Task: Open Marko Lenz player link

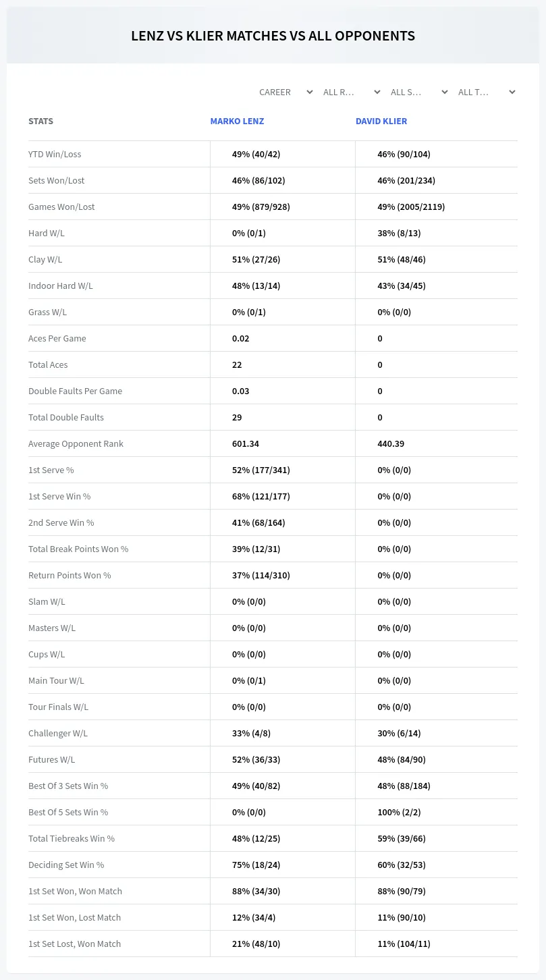Action: [x=237, y=121]
